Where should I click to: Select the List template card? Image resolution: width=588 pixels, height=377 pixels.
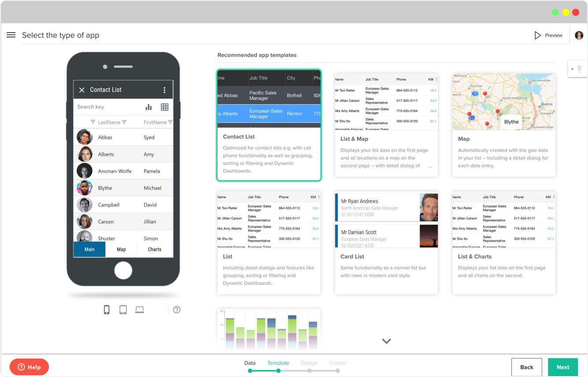click(269, 243)
